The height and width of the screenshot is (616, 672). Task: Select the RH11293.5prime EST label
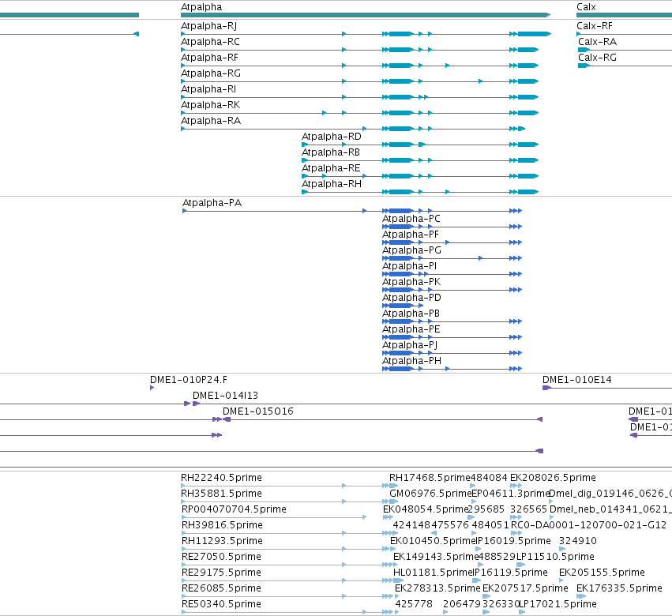(x=222, y=542)
